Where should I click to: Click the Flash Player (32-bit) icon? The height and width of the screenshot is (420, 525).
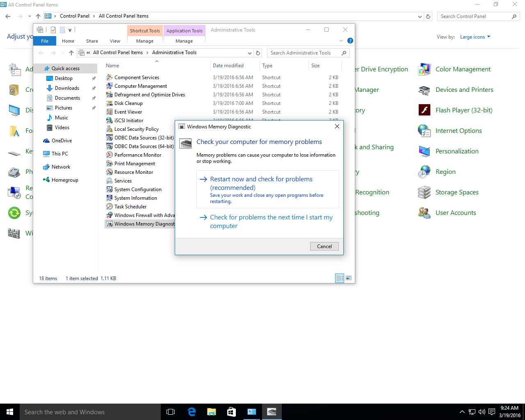click(x=424, y=110)
